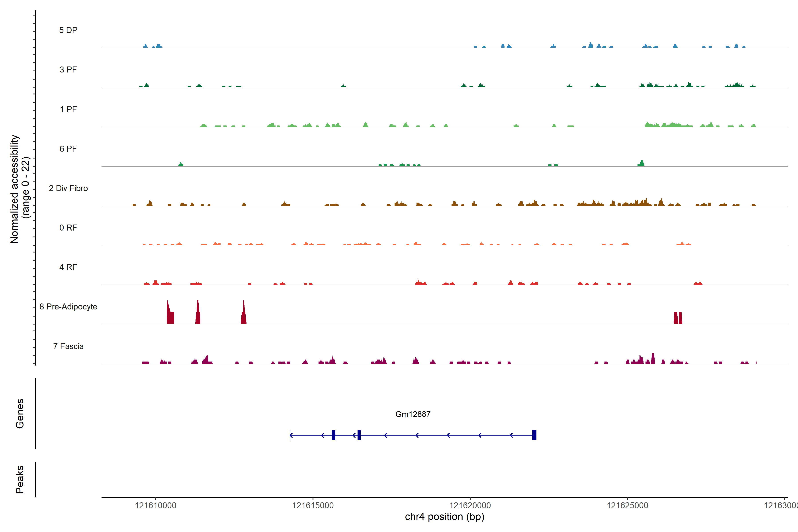The width and height of the screenshot is (798, 532).
Task: Click the Genes panel label
Action: click(20, 414)
